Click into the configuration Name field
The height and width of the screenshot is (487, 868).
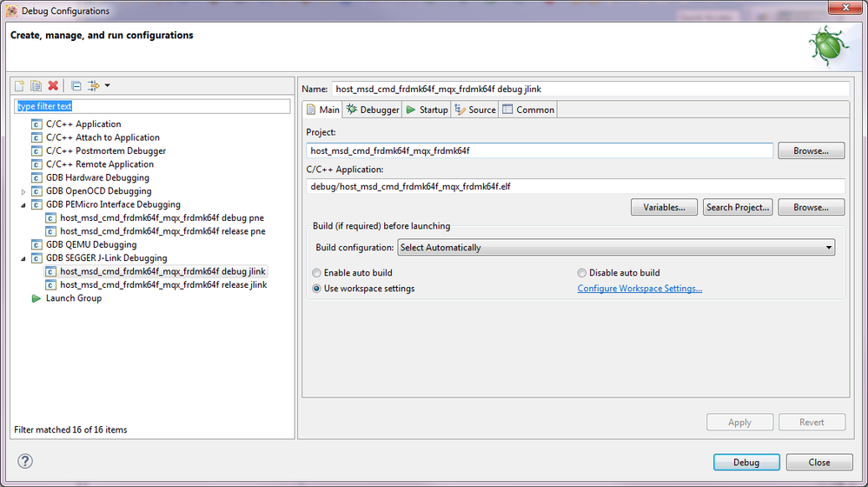590,90
